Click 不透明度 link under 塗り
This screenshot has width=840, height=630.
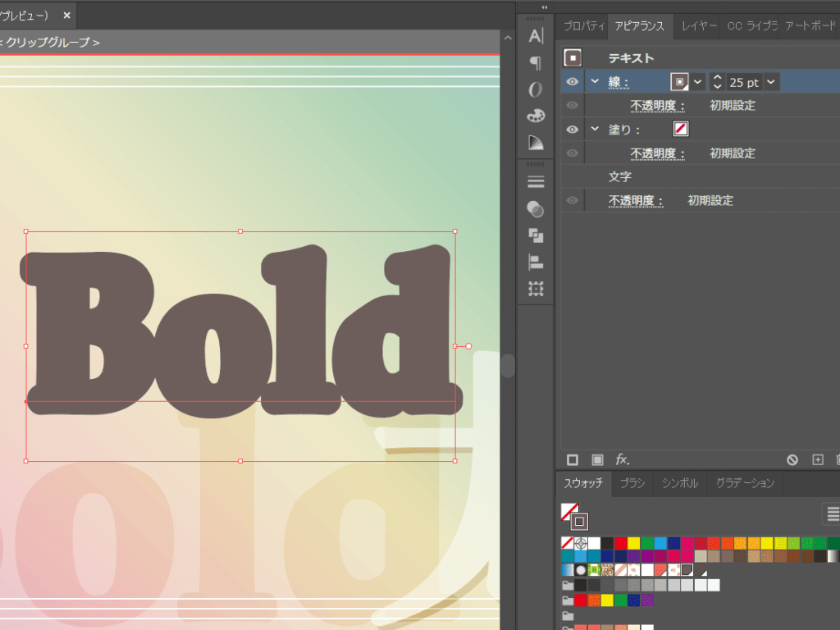pyautogui.click(x=657, y=153)
